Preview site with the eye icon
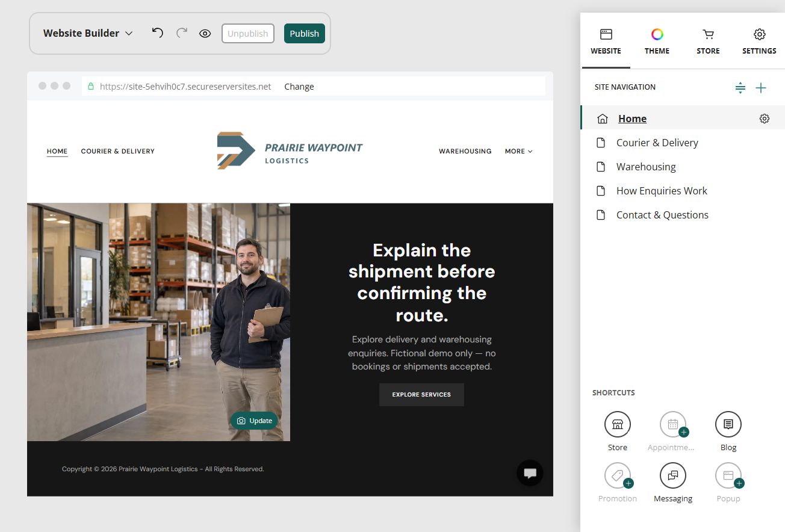This screenshot has width=785, height=532. click(x=205, y=34)
